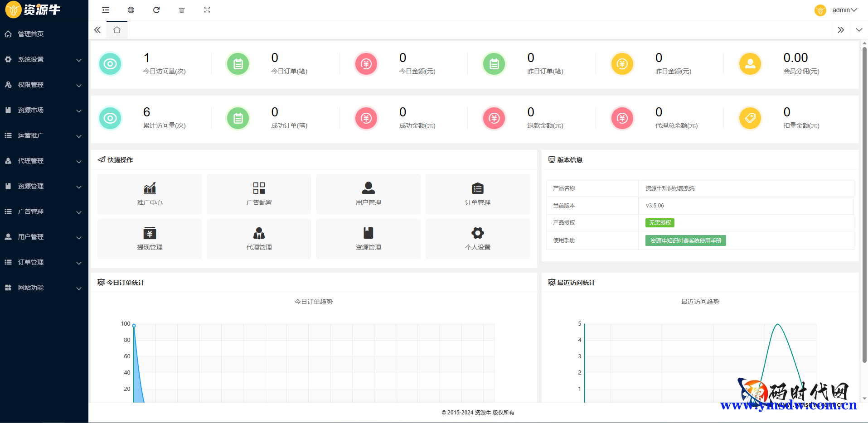Open the 资源牛知识付费系统使用手册 link
The width and height of the screenshot is (868, 423).
[x=685, y=240]
